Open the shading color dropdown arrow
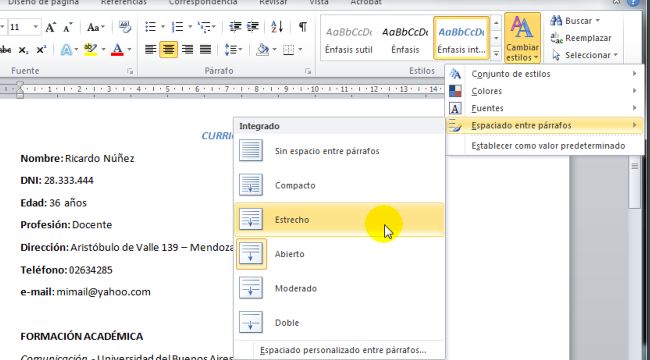The image size is (650, 360). 274,50
